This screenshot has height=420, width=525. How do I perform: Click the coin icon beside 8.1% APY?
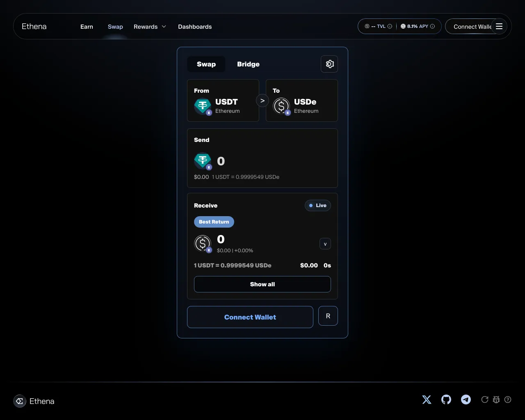(x=403, y=26)
